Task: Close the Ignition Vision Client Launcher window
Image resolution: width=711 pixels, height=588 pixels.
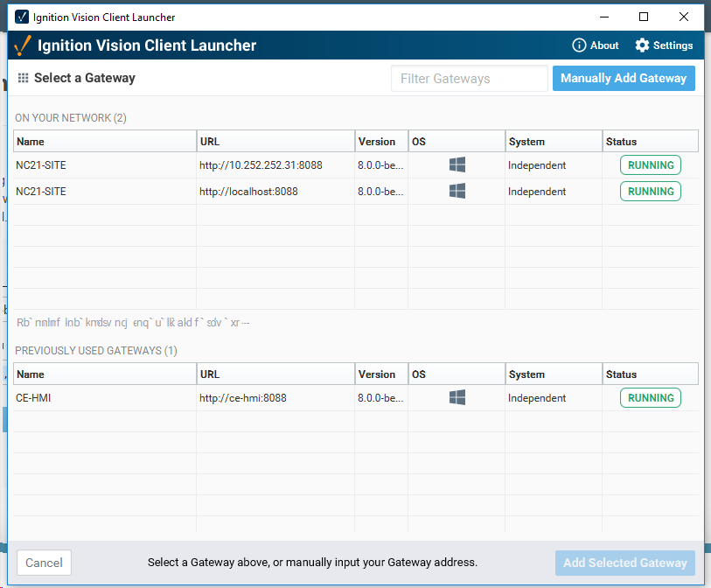Action: [x=684, y=17]
